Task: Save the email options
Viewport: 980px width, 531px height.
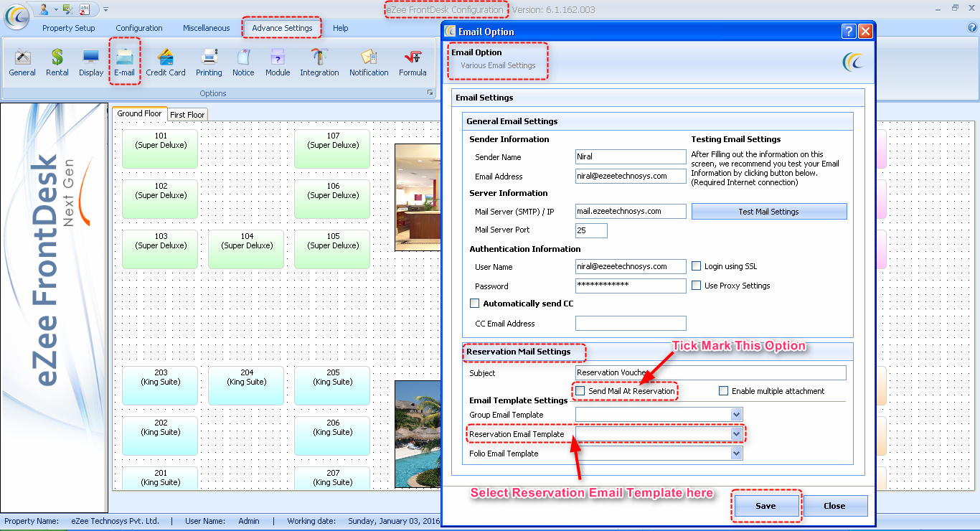Action: pos(766,506)
